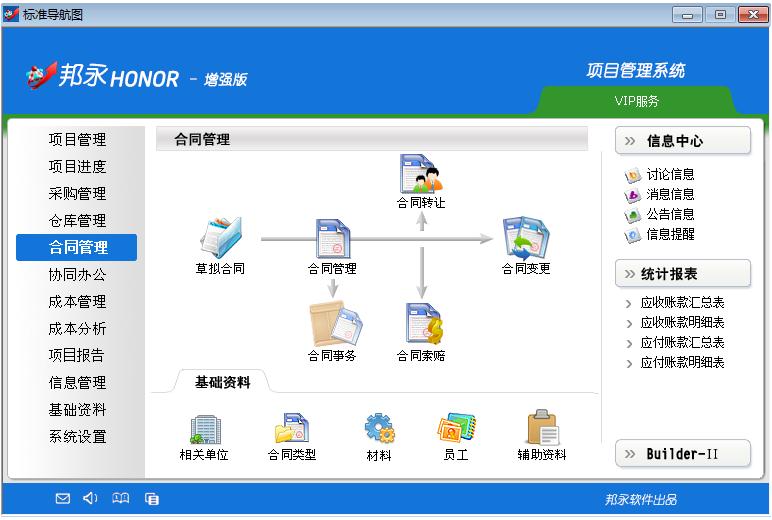Select the 基础资料 tab label
Viewport: 772px width, 520px height.
click(x=222, y=382)
